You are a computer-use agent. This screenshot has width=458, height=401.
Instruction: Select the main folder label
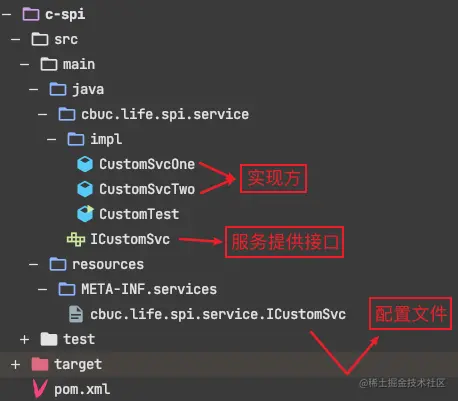pos(79,64)
